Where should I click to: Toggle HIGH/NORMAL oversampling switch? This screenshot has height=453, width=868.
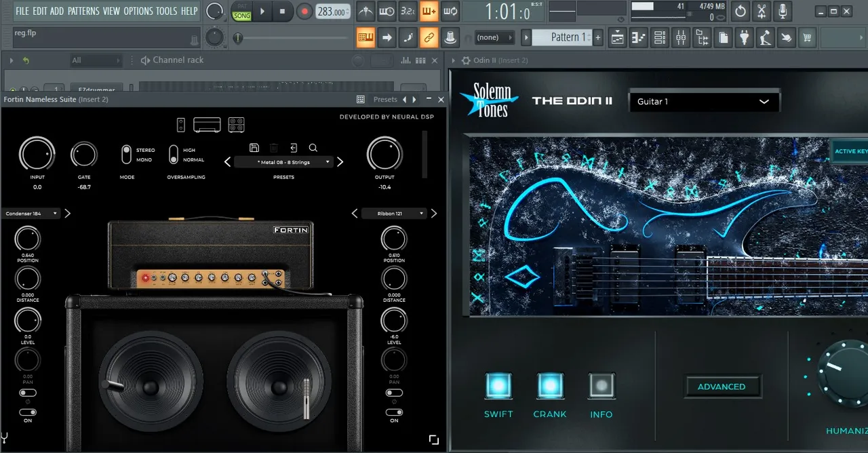[174, 155]
